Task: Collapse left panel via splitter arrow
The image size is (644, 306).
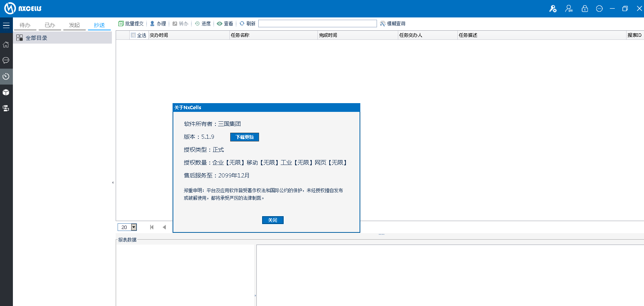Action: 113,183
